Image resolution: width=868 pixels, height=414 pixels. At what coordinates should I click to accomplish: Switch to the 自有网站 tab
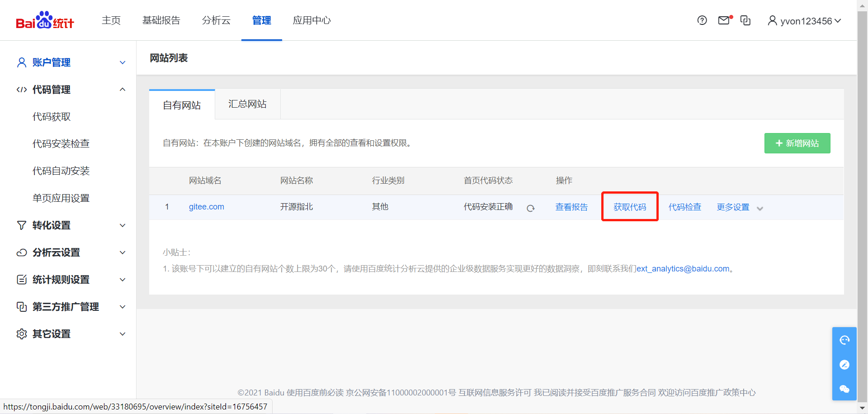(x=182, y=105)
